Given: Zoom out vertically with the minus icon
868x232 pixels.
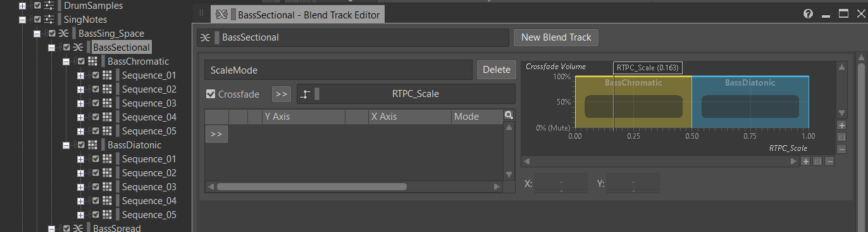Looking at the screenshot, I should (x=841, y=150).
